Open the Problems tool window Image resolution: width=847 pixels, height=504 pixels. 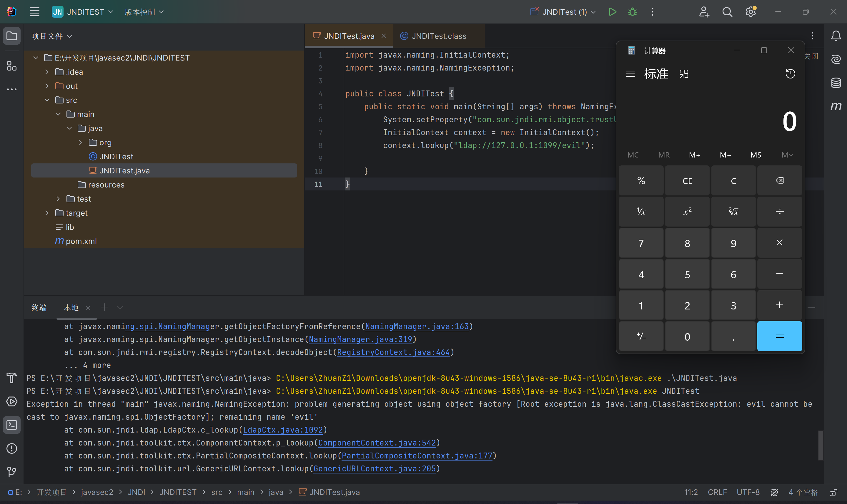11,448
